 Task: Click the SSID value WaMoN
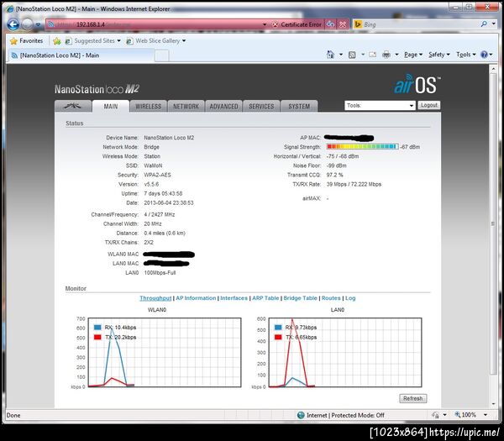tap(153, 165)
